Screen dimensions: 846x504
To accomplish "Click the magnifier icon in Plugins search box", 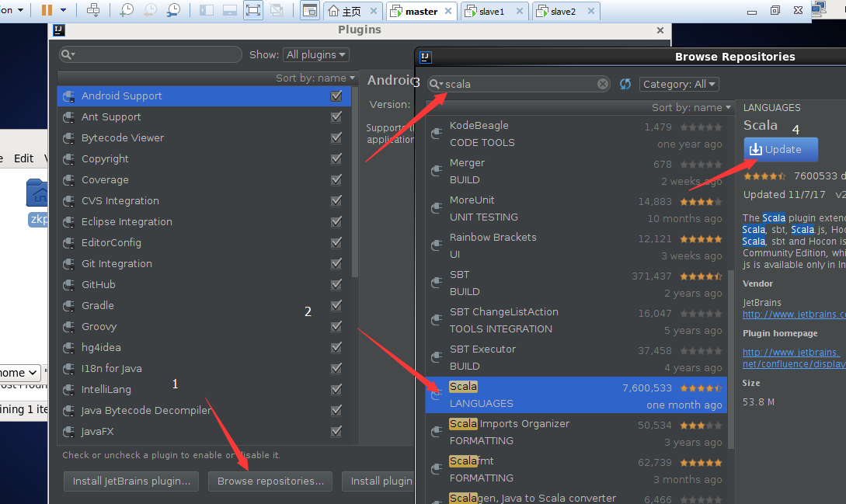I will 67,54.
